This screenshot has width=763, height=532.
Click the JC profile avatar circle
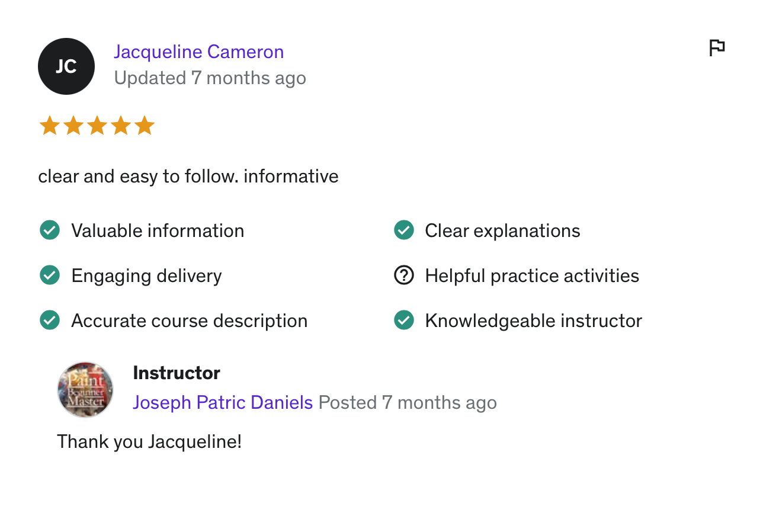(x=66, y=66)
